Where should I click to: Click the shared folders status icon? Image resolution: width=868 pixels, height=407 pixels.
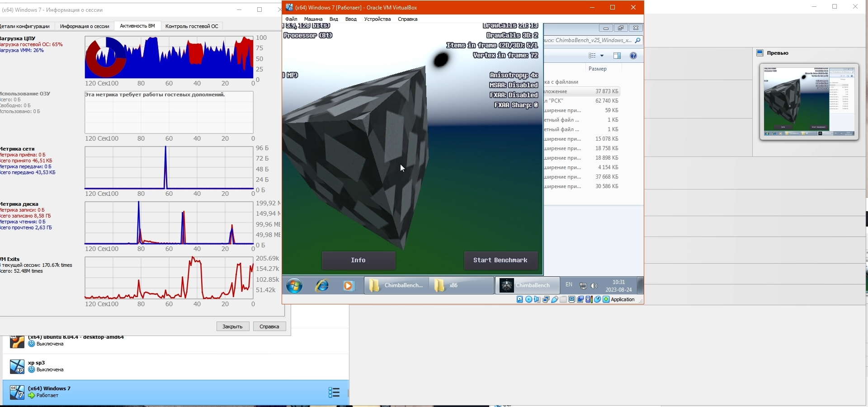pyautogui.click(x=563, y=299)
